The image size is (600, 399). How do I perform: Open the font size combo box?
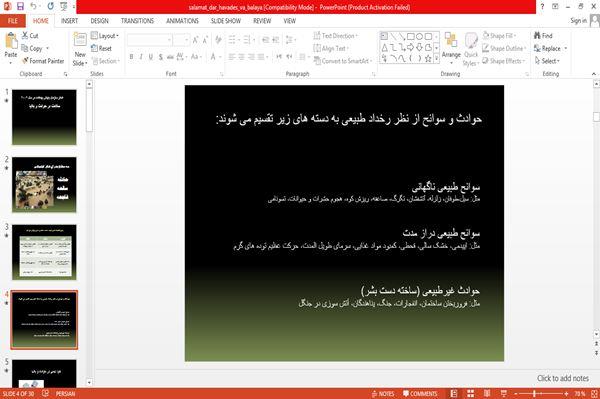point(181,40)
